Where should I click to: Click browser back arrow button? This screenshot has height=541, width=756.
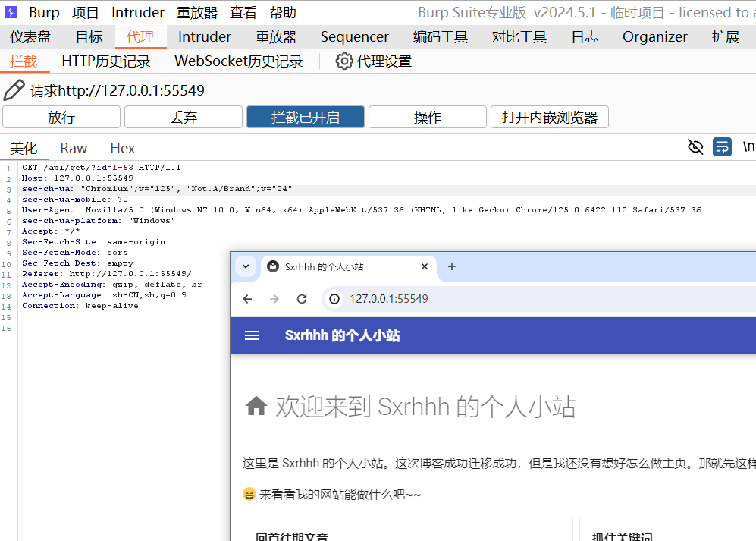click(x=247, y=299)
